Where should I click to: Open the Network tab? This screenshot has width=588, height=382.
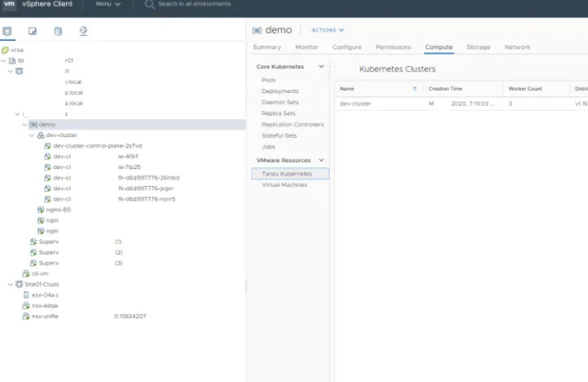pyautogui.click(x=517, y=47)
